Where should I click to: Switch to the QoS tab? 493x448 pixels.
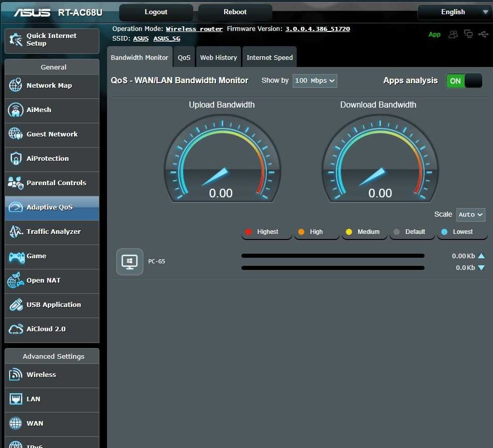click(184, 57)
